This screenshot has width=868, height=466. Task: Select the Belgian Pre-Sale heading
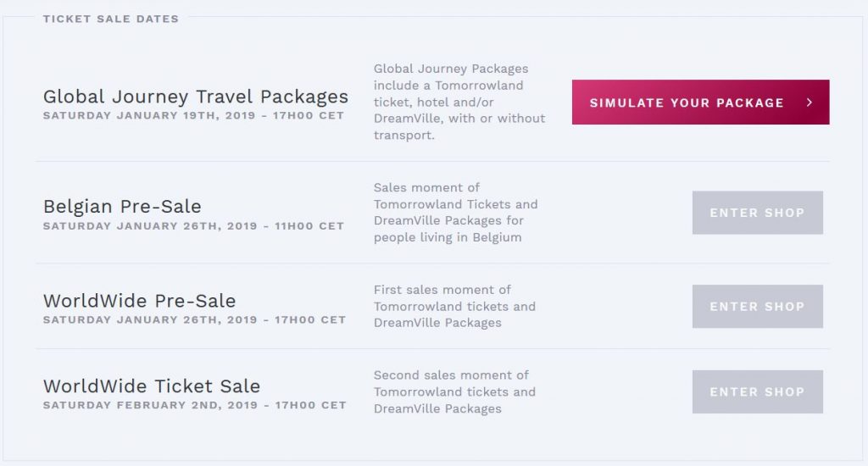(x=122, y=207)
